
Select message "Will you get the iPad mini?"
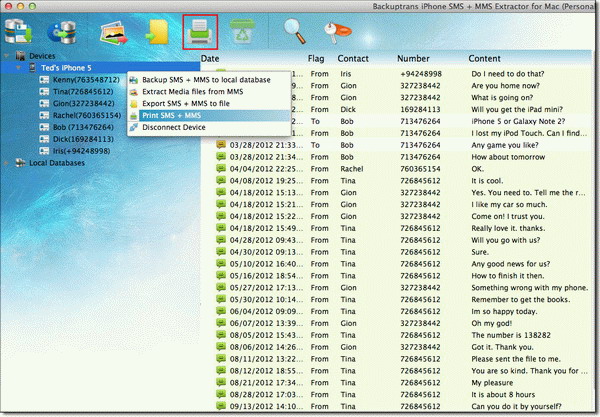point(517,109)
